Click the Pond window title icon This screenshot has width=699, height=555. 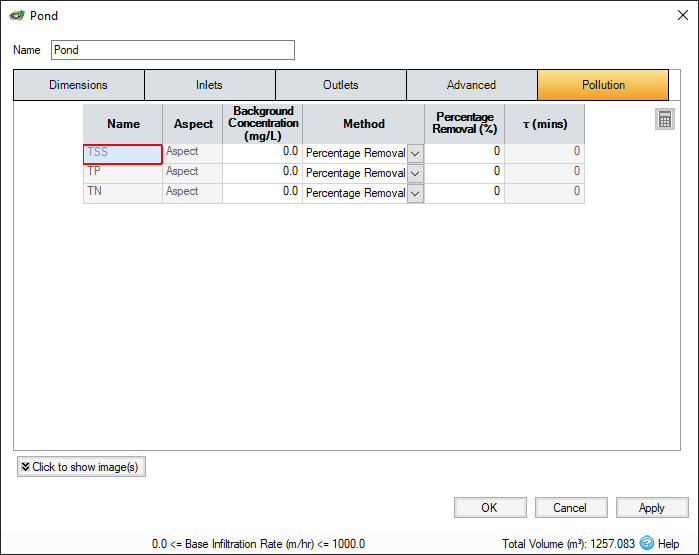(17, 16)
